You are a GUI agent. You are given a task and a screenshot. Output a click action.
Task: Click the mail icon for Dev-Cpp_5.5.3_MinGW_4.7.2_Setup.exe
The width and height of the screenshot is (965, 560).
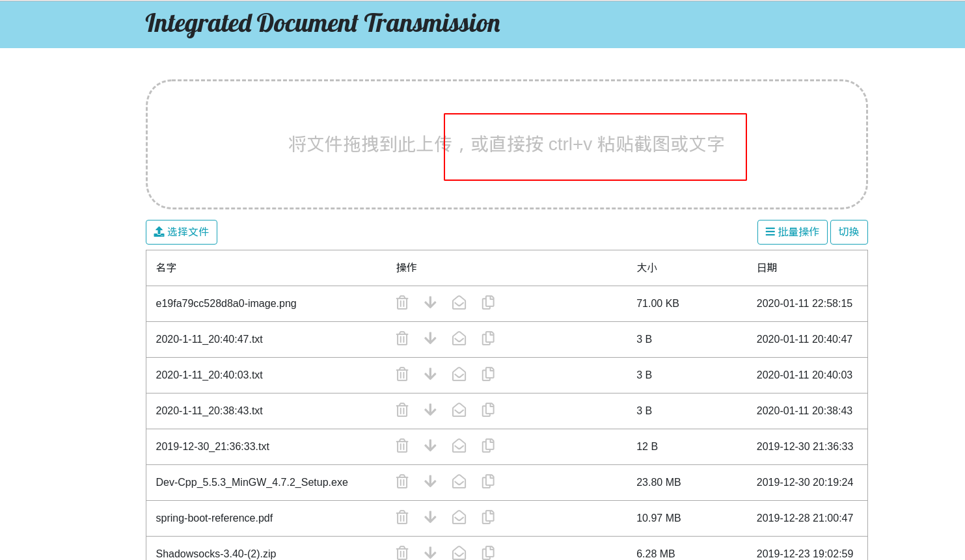(x=459, y=482)
